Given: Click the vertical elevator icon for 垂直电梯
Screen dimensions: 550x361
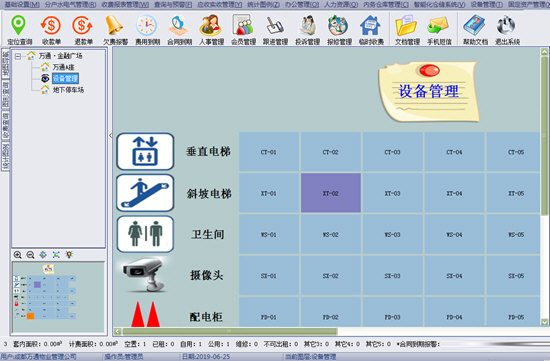Looking at the screenshot, I should click(145, 152).
